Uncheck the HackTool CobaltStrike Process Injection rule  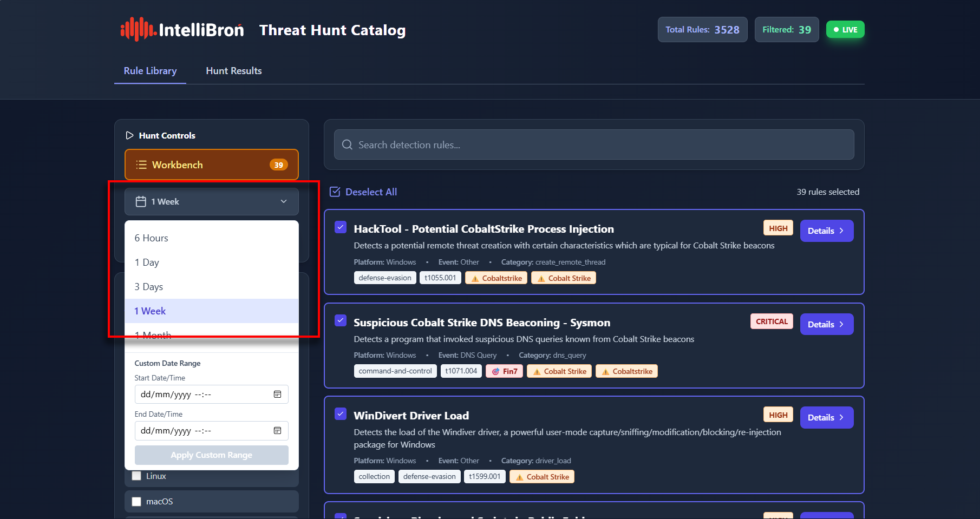coord(341,227)
